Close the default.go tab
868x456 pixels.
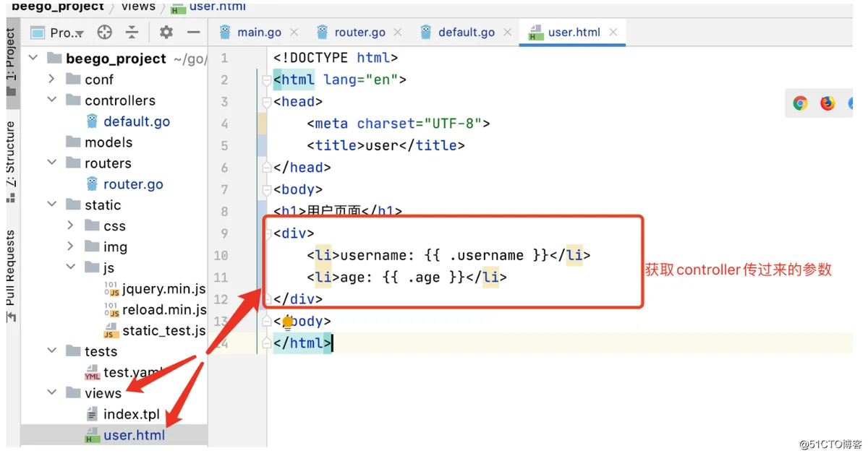507,33
